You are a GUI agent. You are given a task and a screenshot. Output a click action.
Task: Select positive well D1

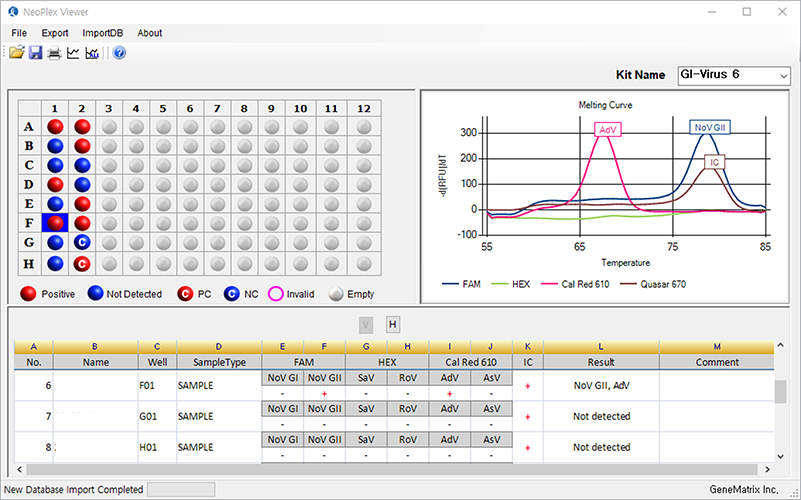click(55, 184)
